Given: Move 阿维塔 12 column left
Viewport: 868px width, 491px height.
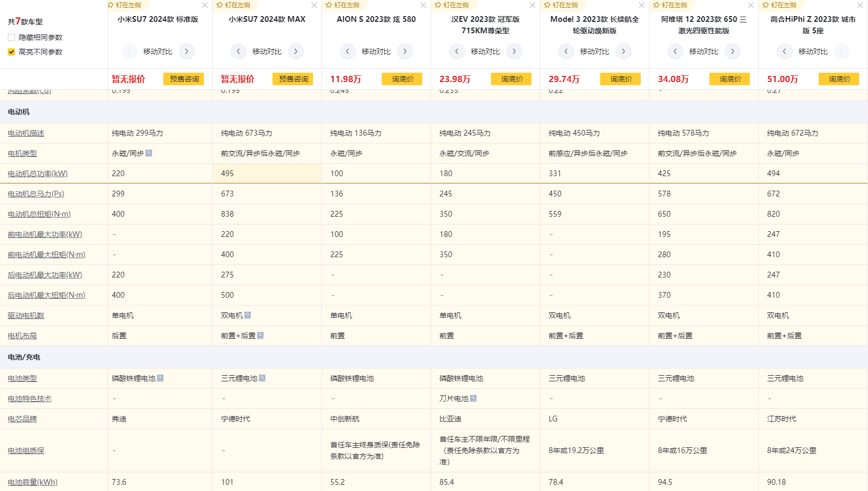Looking at the screenshot, I should tap(675, 51).
